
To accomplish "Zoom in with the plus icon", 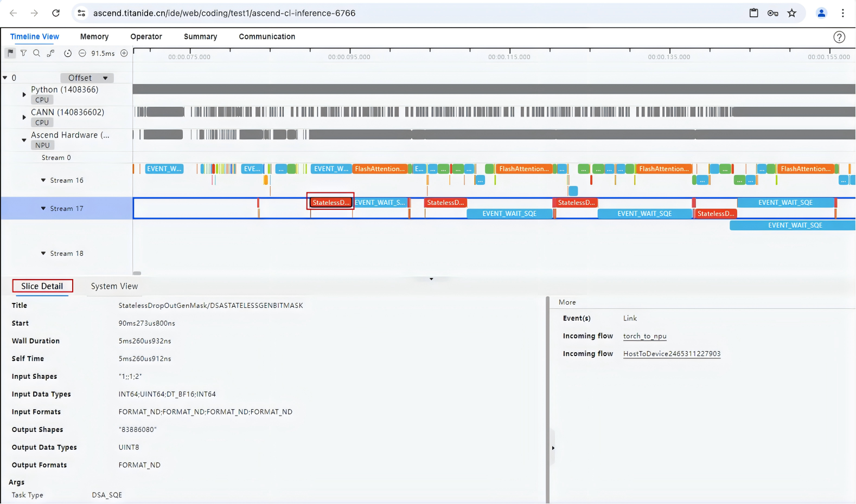I will coord(124,53).
